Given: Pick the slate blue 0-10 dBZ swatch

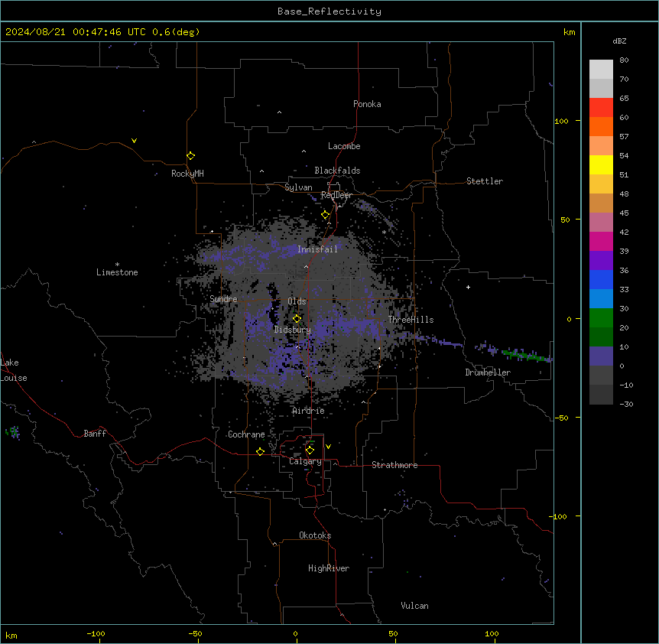Looking at the screenshot, I should tap(601, 356).
